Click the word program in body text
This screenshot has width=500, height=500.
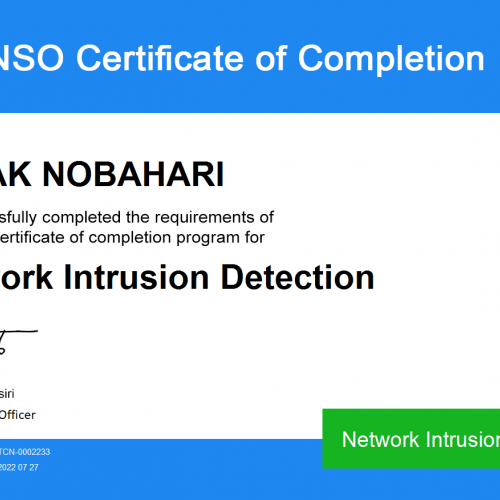click(x=207, y=239)
